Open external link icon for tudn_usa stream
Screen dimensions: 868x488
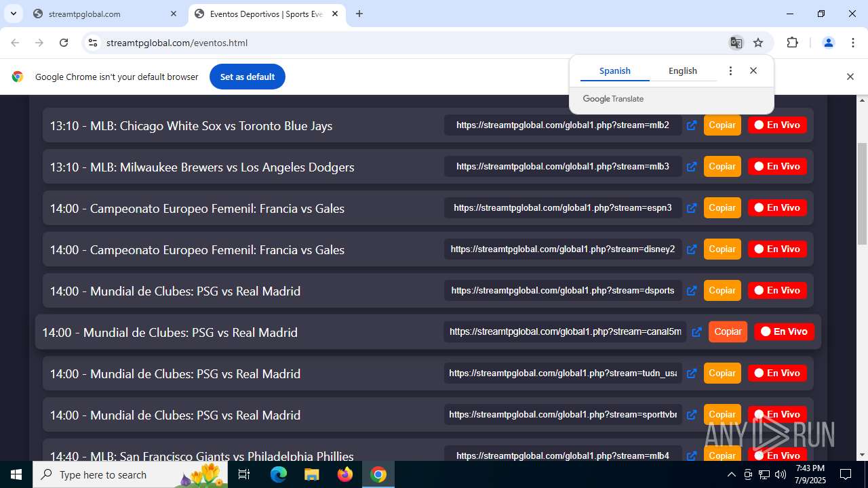[692, 373]
